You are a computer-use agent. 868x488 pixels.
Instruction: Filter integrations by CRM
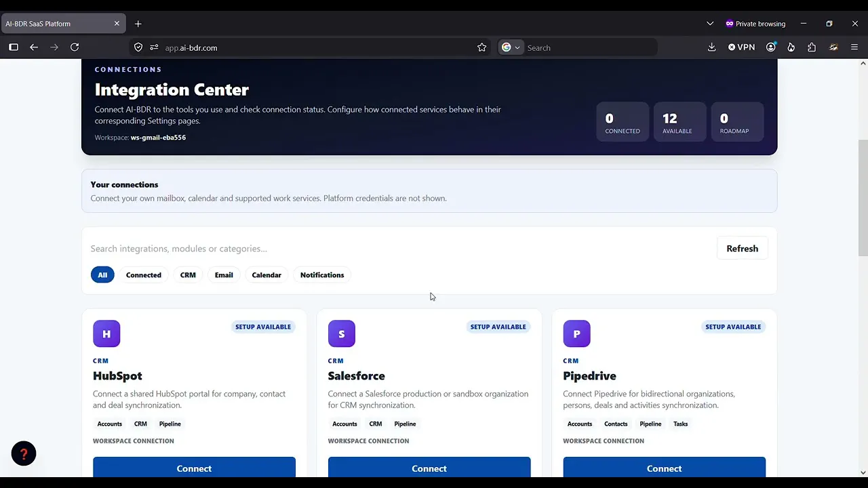188,275
